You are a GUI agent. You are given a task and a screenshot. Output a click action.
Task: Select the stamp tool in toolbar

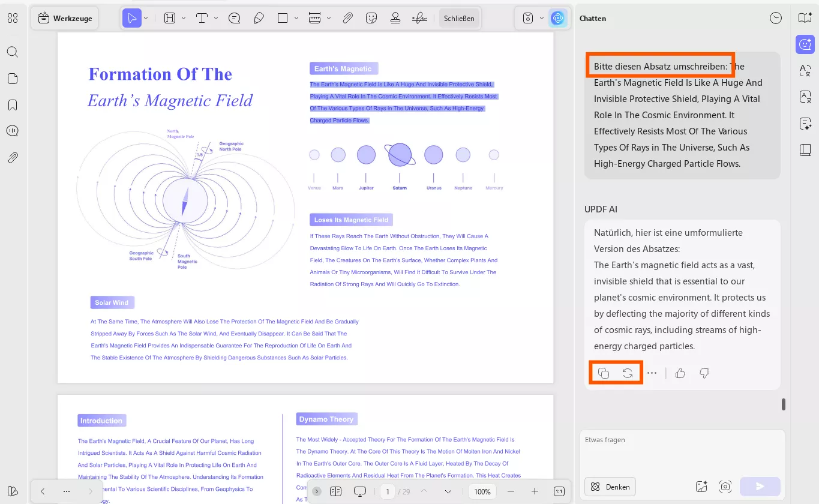395,18
